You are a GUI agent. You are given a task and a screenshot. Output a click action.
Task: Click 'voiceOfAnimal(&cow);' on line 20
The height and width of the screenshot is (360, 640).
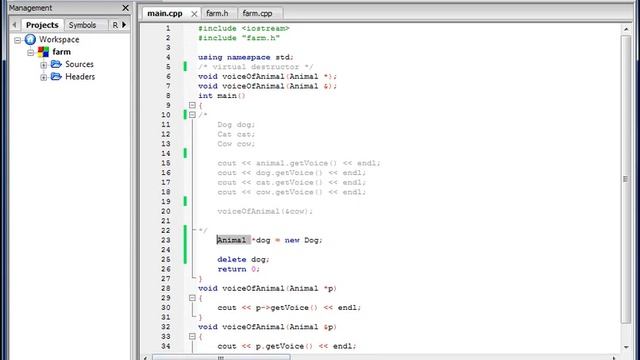pyautogui.click(x=265, y=211)
